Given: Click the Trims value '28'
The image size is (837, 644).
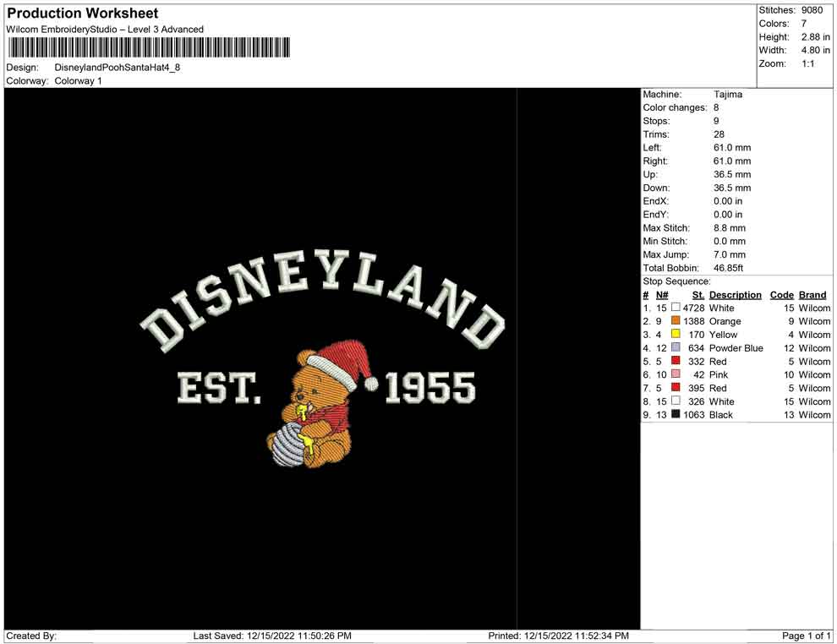Looking at the screenshot, I should click(719, 134).
